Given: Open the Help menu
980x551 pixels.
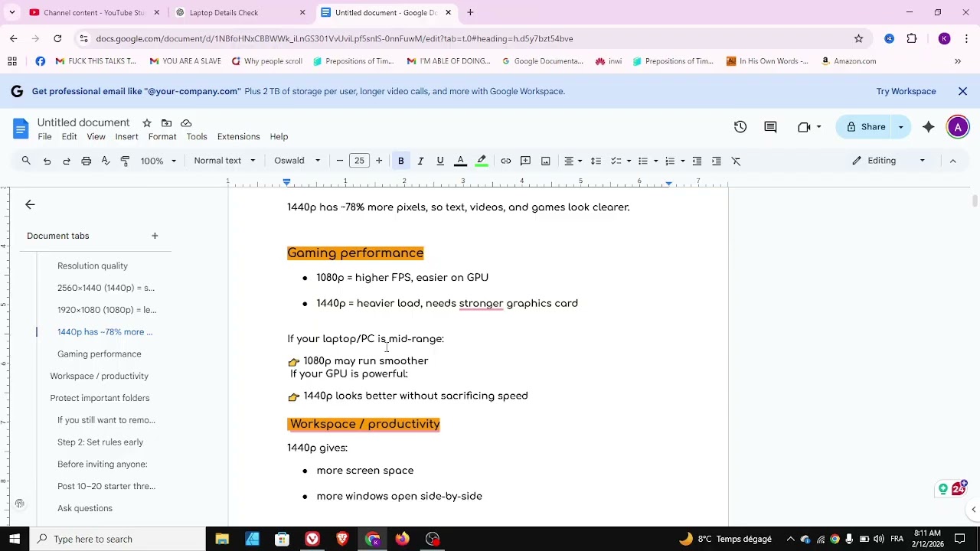Looking at the screenshot, I should [x=279, y=137].
